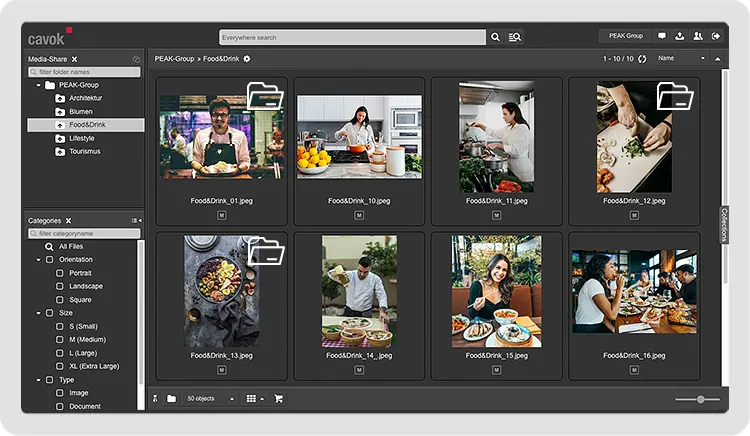Viewport: 750px width, 436px height.
Task: Toggle sort direction arrow beside Name
Action: click(x=717, y=59)
